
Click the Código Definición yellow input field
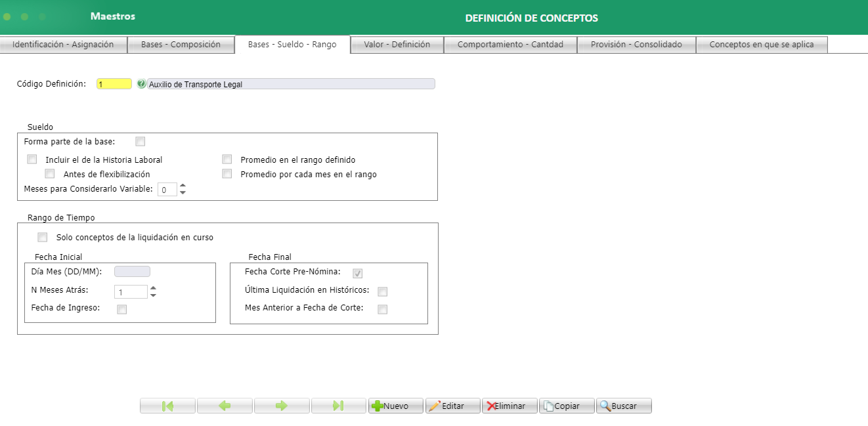click(114, 84)
